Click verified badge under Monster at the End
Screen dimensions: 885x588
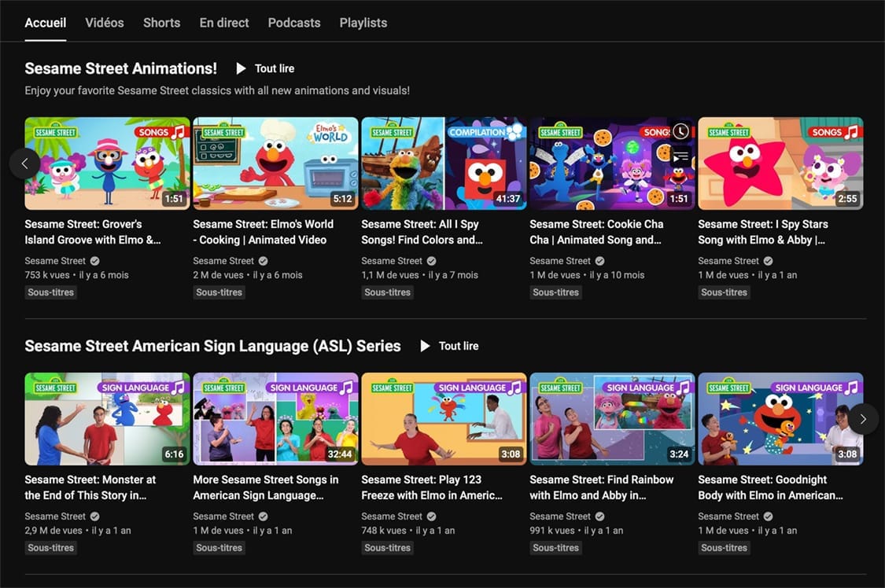(95, 516)
